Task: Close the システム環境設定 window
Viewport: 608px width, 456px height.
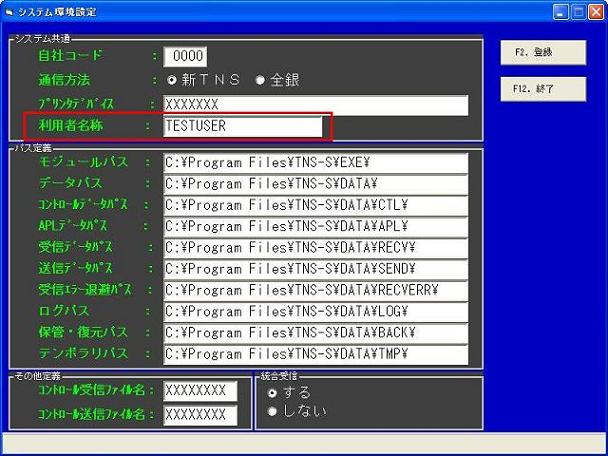Action: coord(596,12)
